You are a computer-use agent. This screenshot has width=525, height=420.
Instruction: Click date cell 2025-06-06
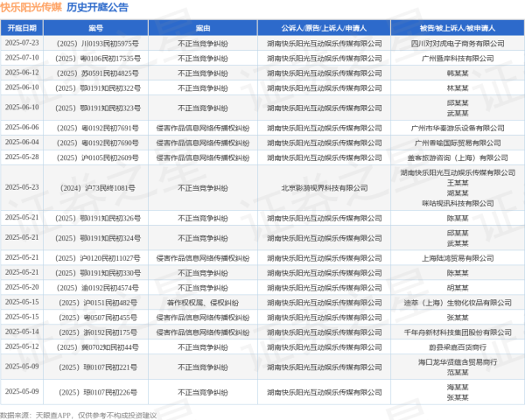(22, 127)
